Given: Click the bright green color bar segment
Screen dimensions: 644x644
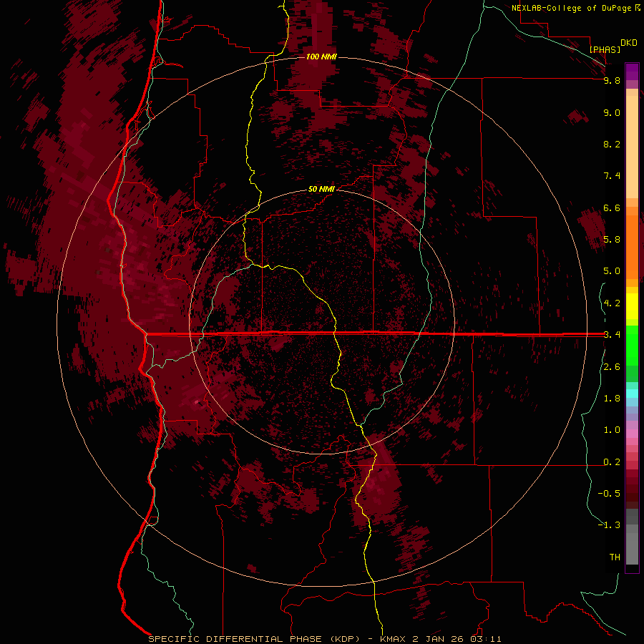Looking at the screenshot, I should click(632, 345).
